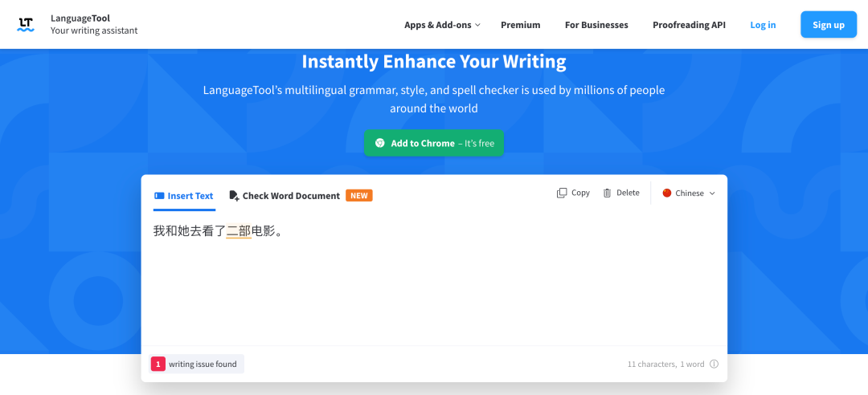Open the Proofreading API page
The width and height of the screenshot is (868, 395).
[690, 25]
